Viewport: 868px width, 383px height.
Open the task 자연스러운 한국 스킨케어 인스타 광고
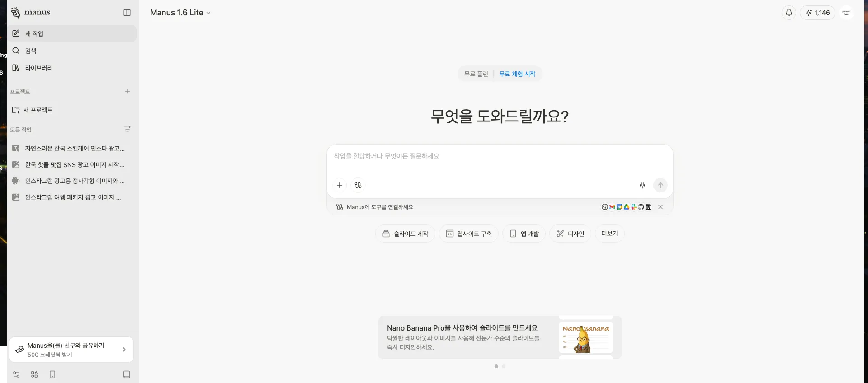pyautogui.click(x=72, y=148)
